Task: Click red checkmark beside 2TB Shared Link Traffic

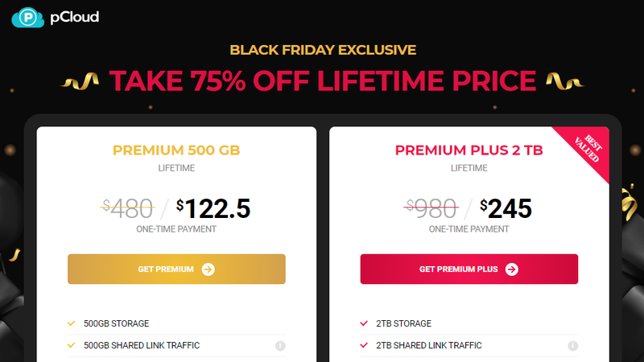Action: coord(364,345)
